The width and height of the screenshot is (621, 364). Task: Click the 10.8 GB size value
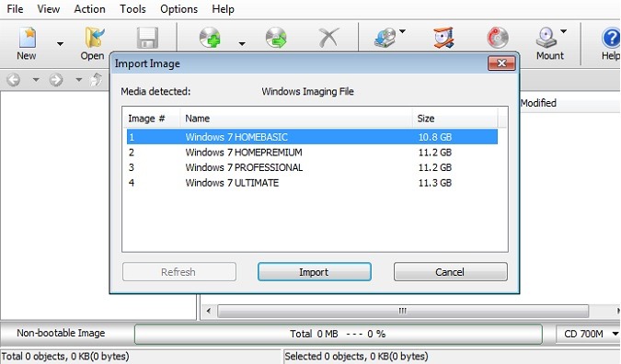tap(435, 137)
